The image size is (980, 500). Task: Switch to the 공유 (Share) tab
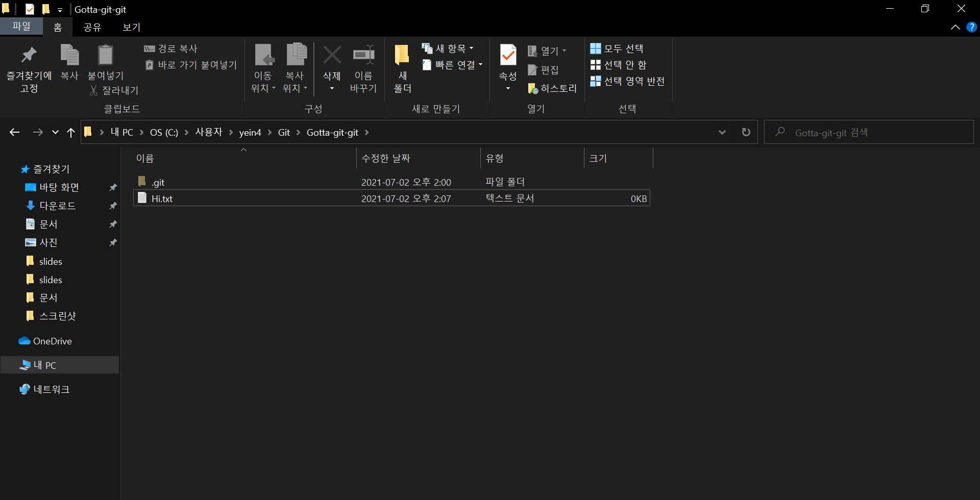click(92, 27)
